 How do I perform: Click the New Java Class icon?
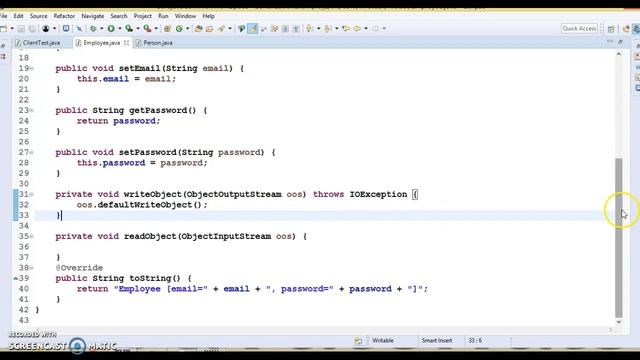click(179, 29)
